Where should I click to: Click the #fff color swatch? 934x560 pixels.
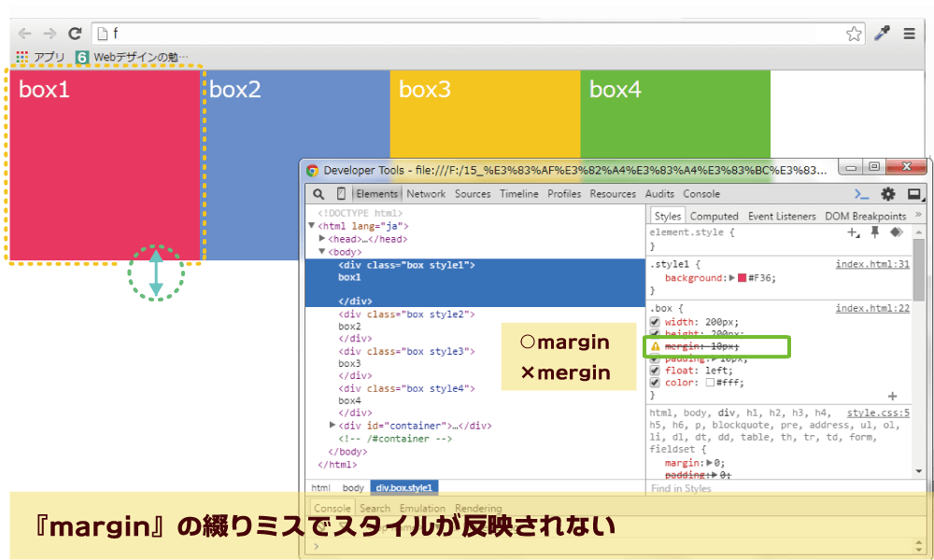(x=709, y=382)
